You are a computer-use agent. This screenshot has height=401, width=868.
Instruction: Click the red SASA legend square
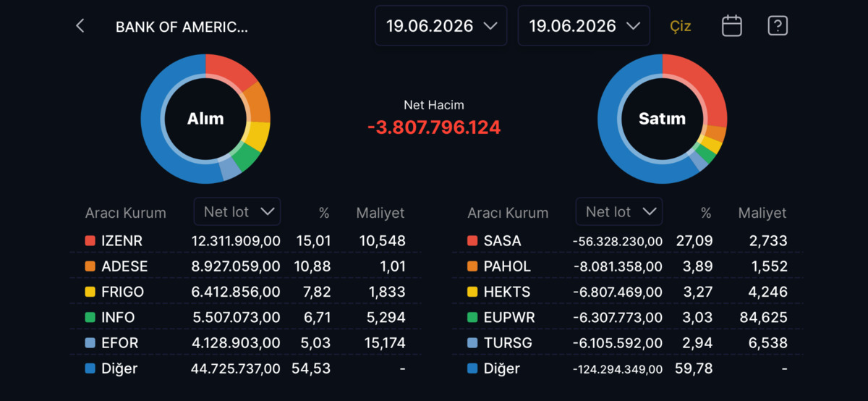(472, 241)
